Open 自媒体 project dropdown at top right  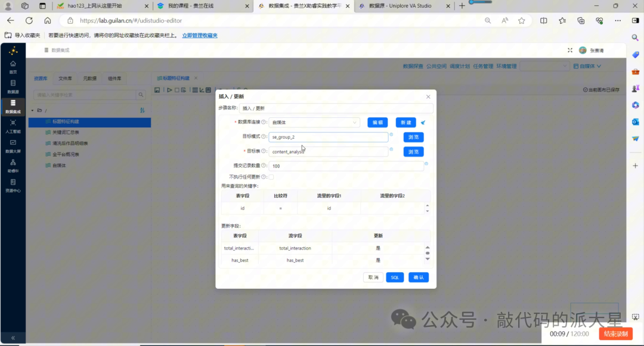pyautogui.click(x=587, y=66)
